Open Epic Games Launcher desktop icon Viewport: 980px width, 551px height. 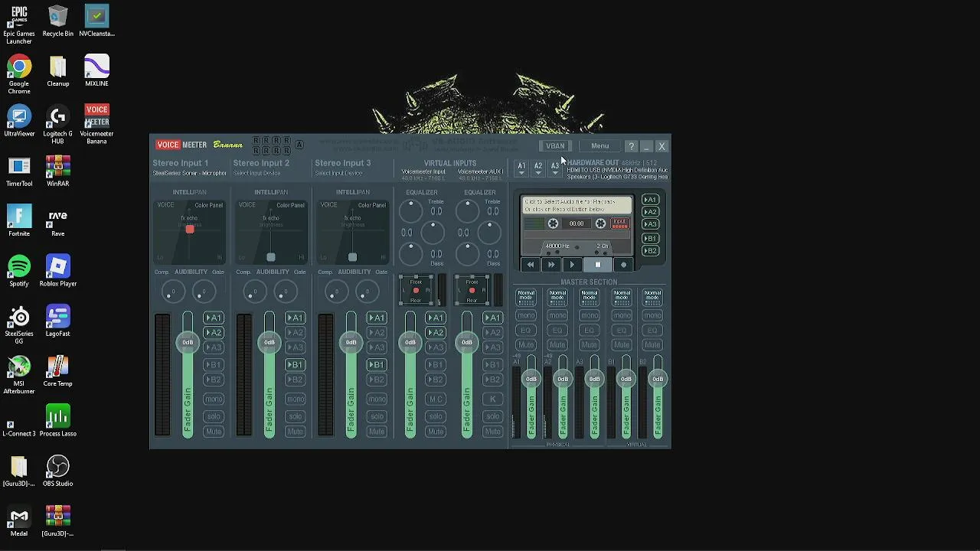[x=19, y=24]
